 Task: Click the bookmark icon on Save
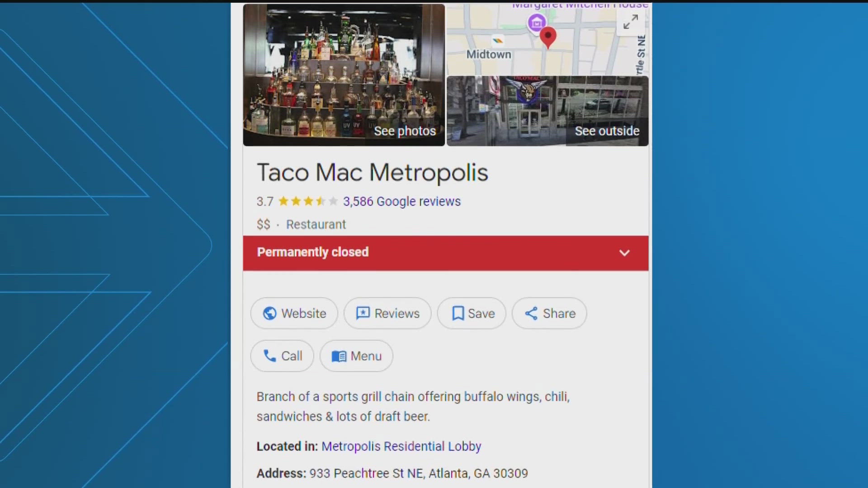458,313
